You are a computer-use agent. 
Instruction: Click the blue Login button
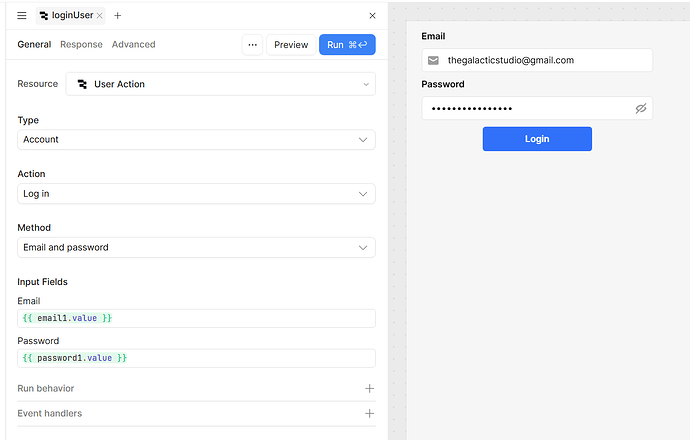pos(537,139)
